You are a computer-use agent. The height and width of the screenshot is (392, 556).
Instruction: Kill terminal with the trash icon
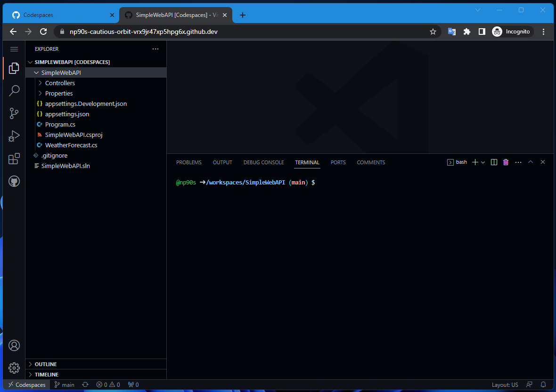tap(506, 162)
